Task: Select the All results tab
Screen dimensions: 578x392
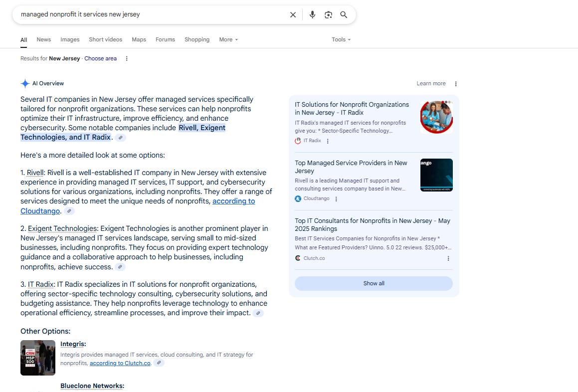Action: tap(23, 40)
